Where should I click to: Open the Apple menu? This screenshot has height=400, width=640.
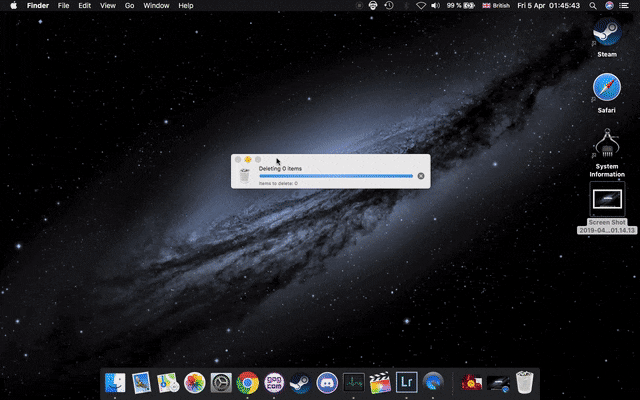(x=13, y=6)
